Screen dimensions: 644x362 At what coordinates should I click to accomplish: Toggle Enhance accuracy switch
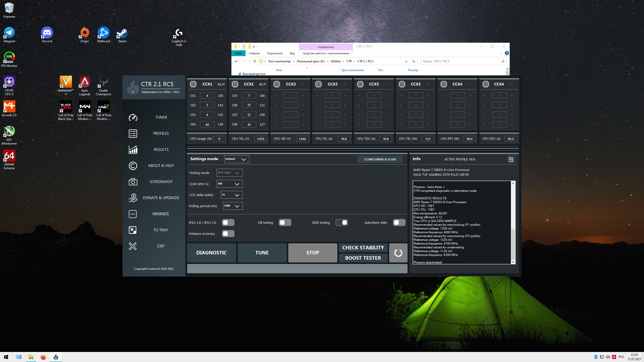tap(228, 234)
